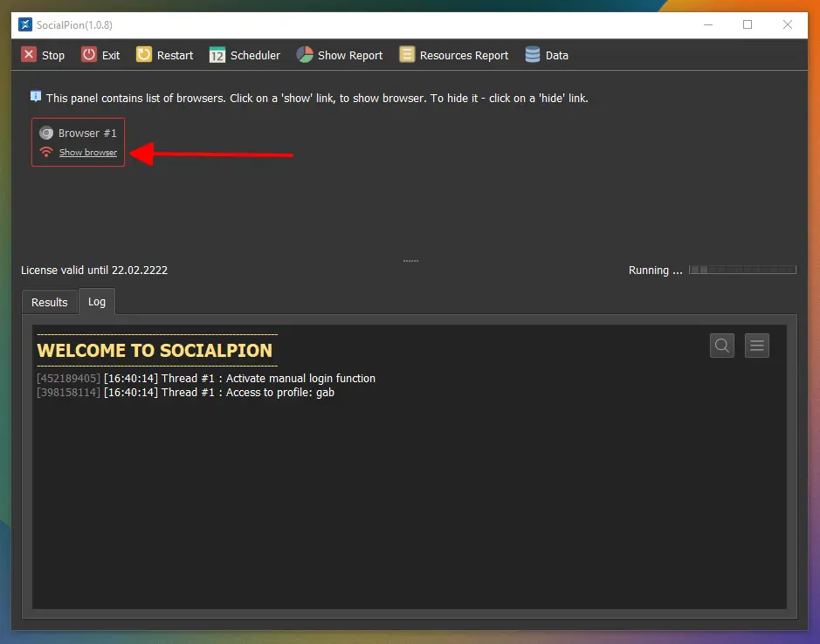Click the yellow Restart arrow icon

[144, 54]
